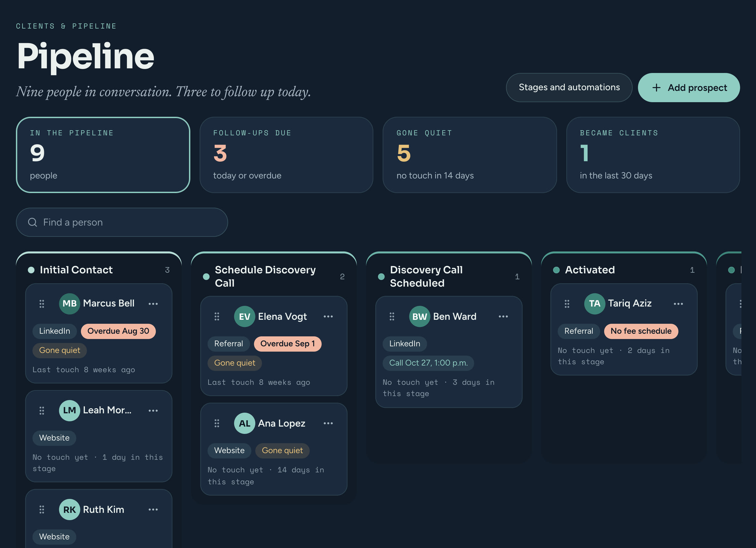
Task: Click the drag handle on Elena Vogt card
Action: tap(217, 316)
